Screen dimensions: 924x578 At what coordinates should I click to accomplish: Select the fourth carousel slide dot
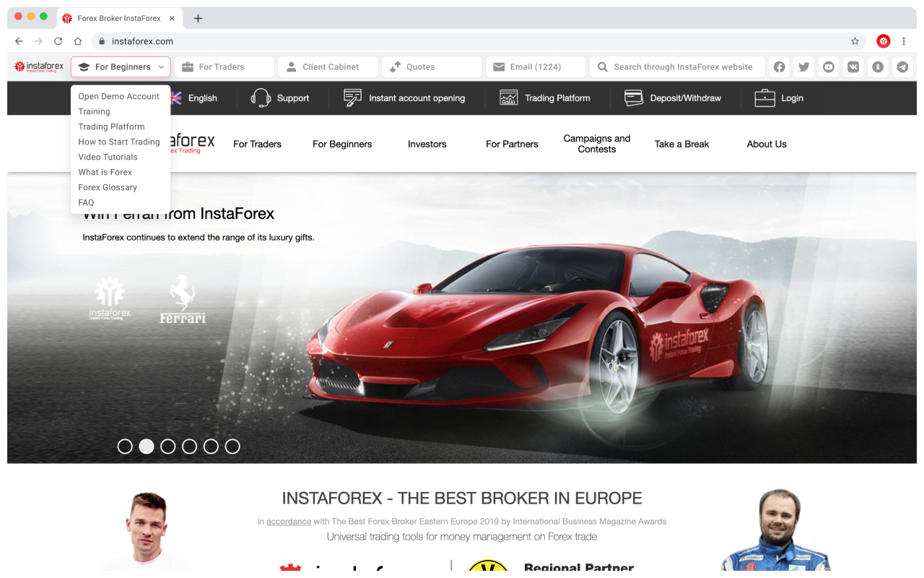[189, 447]
